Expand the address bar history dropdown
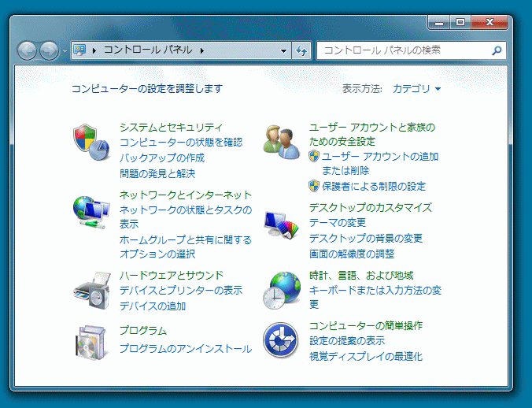The height and width of the screenshot is (408, 532). 283,51
